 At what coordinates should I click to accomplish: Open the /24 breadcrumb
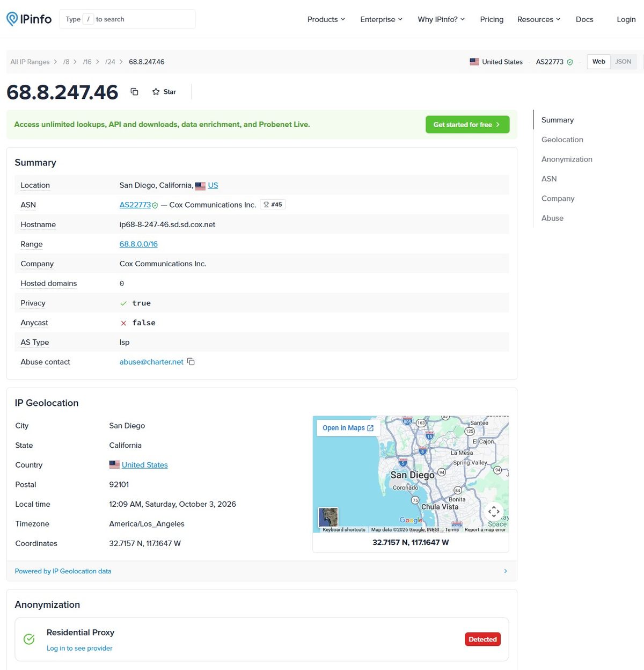click(110, 62)
